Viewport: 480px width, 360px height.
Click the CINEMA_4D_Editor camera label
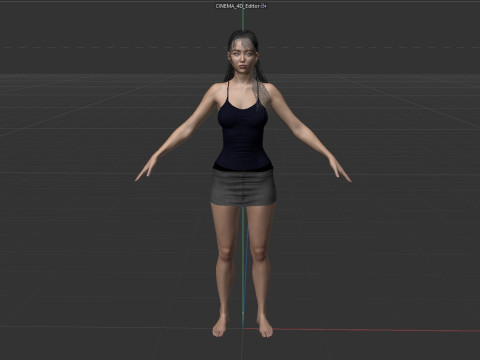pyautogui.click(x=238, y=6)
